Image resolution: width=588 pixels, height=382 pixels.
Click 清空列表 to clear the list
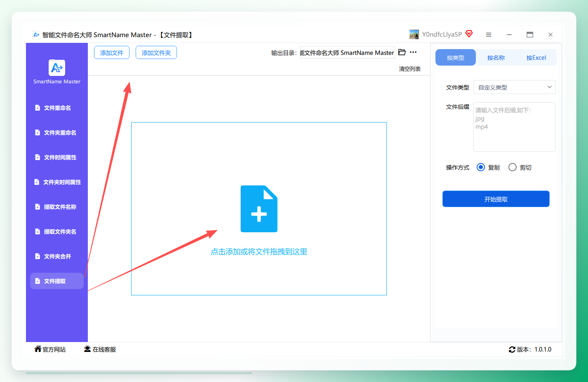point(410,69)
